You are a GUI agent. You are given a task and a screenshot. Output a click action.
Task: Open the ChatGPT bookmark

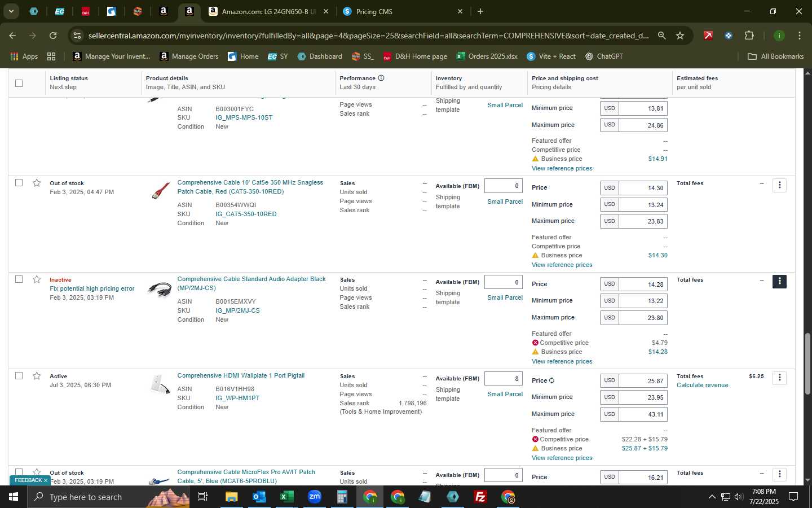pos(604,56)
